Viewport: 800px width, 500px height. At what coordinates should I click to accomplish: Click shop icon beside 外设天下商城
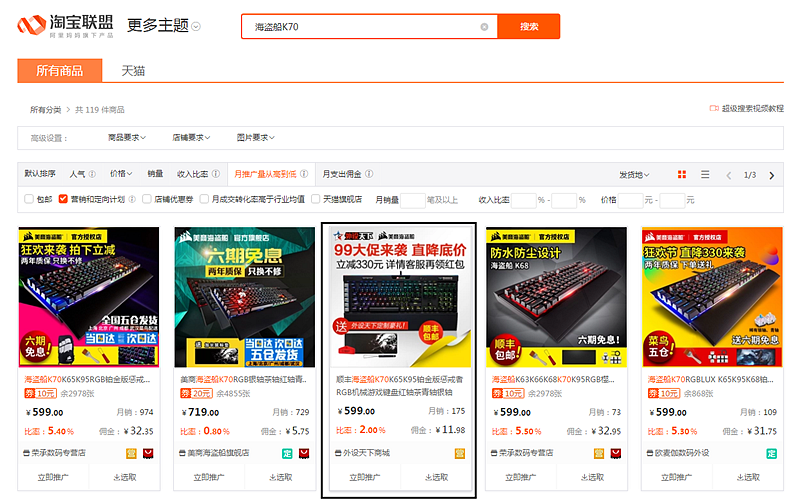click(x=338, y=453)
